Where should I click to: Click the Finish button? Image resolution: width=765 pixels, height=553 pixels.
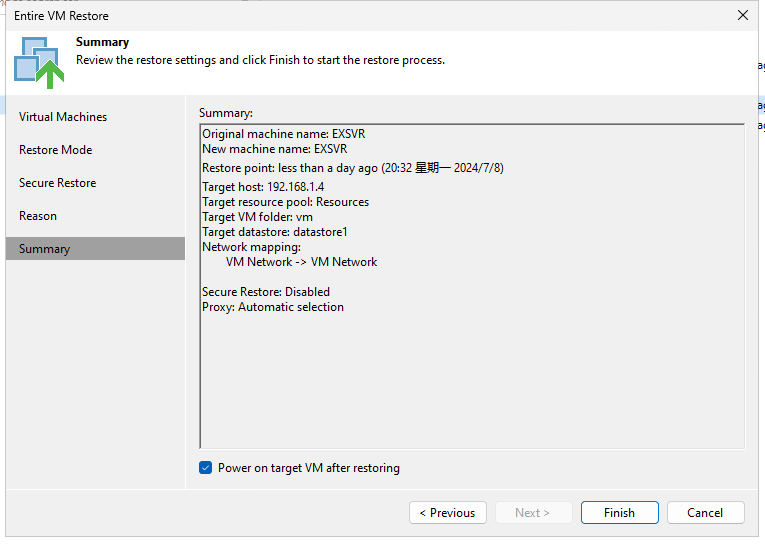point(619,512)
